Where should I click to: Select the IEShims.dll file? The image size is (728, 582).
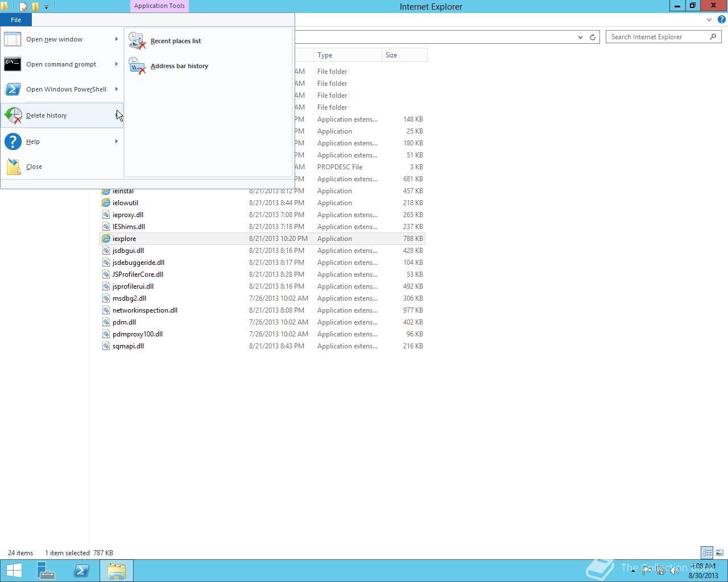(129, 227)
